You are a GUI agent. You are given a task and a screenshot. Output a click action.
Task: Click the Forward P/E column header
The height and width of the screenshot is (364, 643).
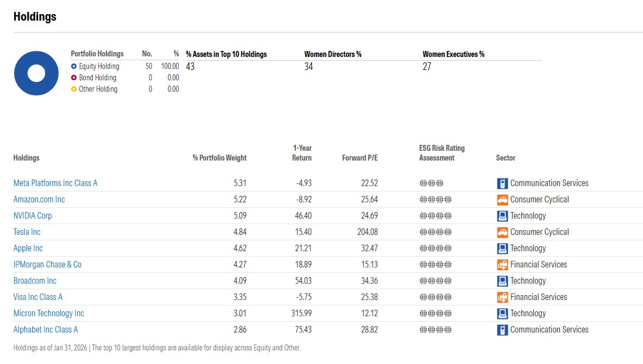point(360,158)
